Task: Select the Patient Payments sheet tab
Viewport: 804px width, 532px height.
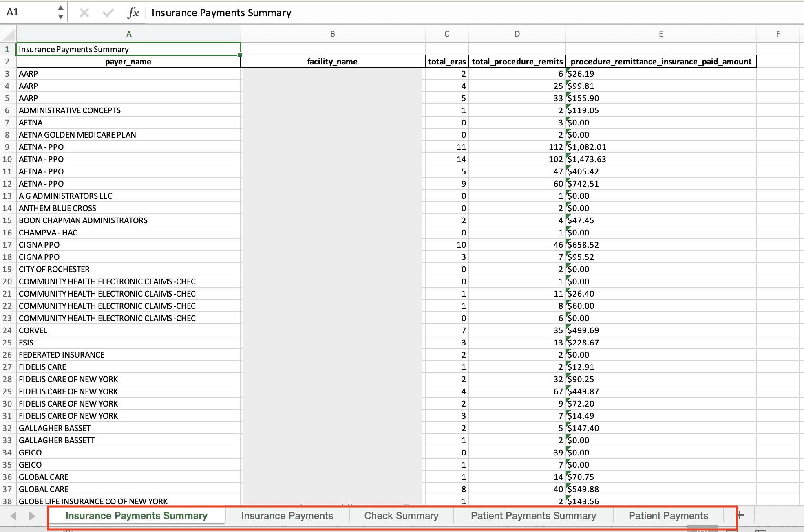Action: click(668, 516)
